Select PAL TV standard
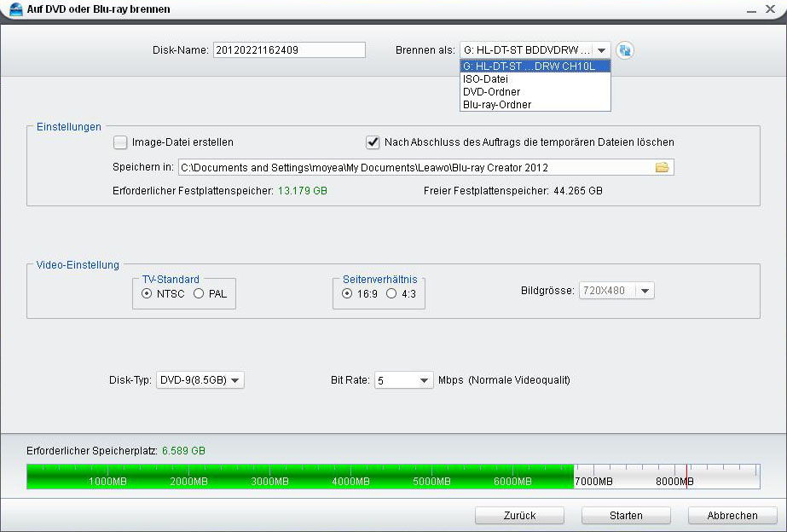787x532 pixels. click(199, 293)
